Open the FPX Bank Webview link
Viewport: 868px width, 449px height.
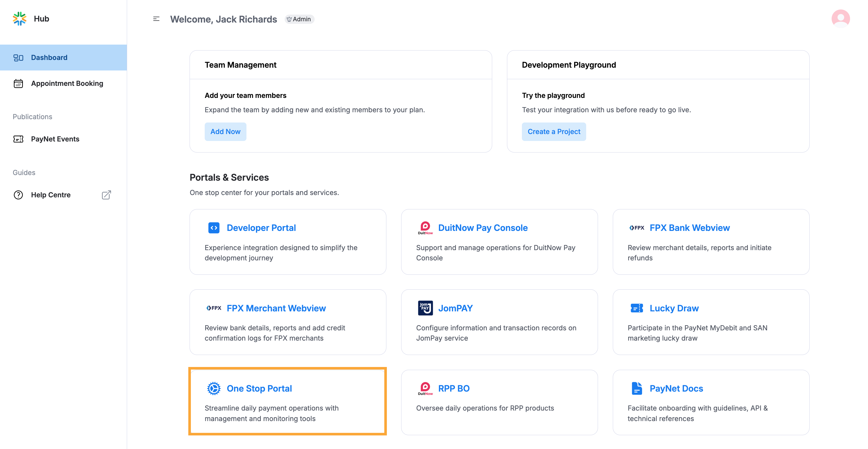pyautogui.click(x=689, y=228)
